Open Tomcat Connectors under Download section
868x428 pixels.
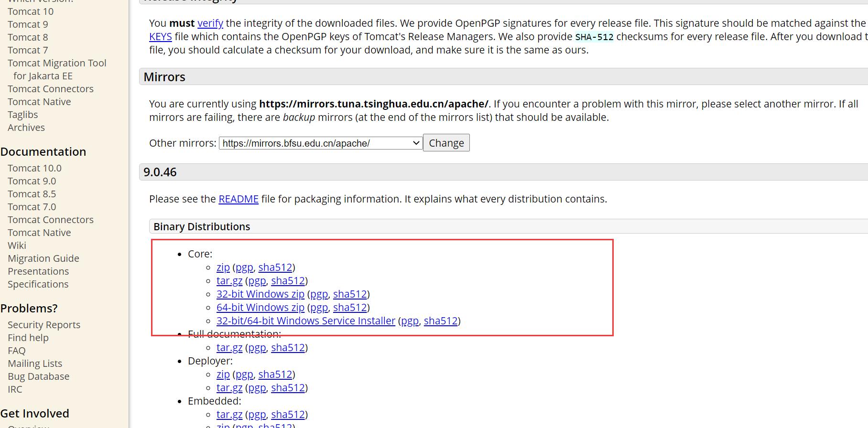(51, 89)
